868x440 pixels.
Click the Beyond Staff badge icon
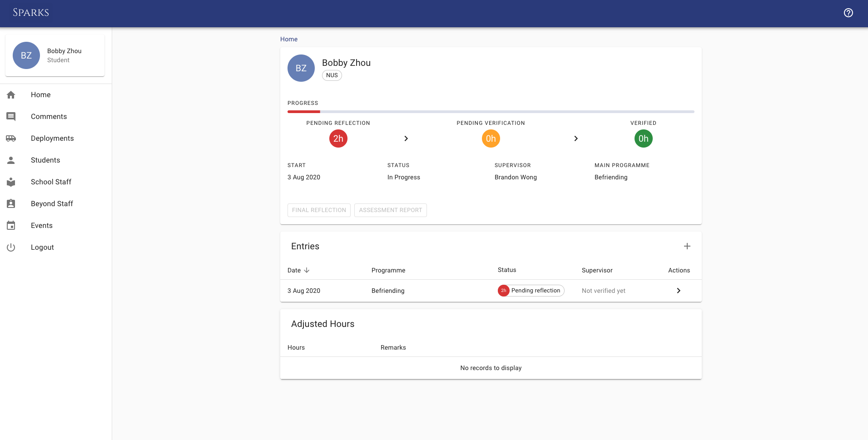point(11,204)
